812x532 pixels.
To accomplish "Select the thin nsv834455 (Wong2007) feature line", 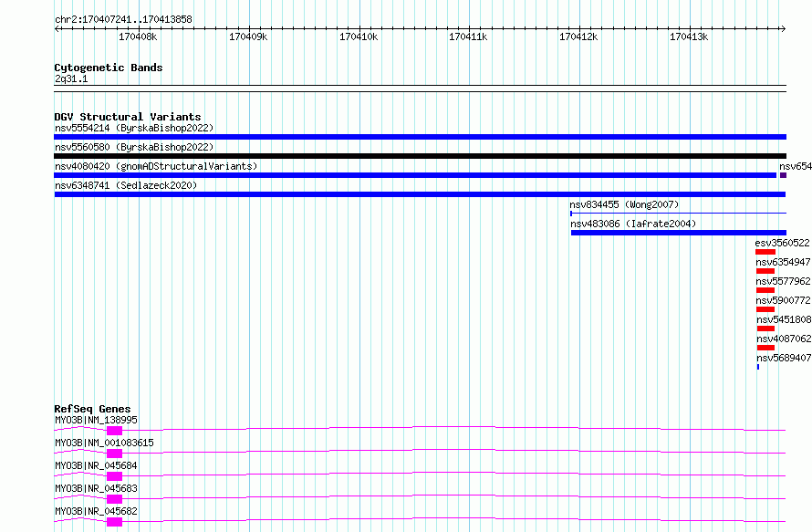I will pyautogui.click(x=678, y=214).
